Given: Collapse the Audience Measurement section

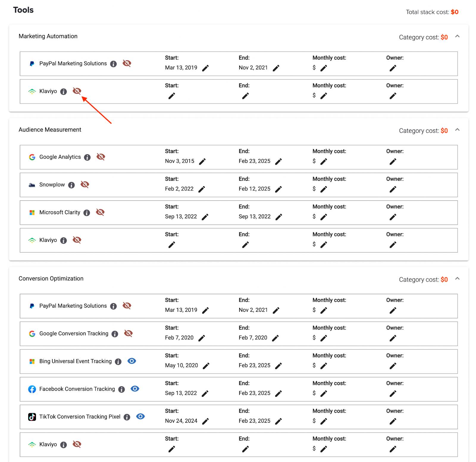Looking at the screenshot, I should pos(457,130).
